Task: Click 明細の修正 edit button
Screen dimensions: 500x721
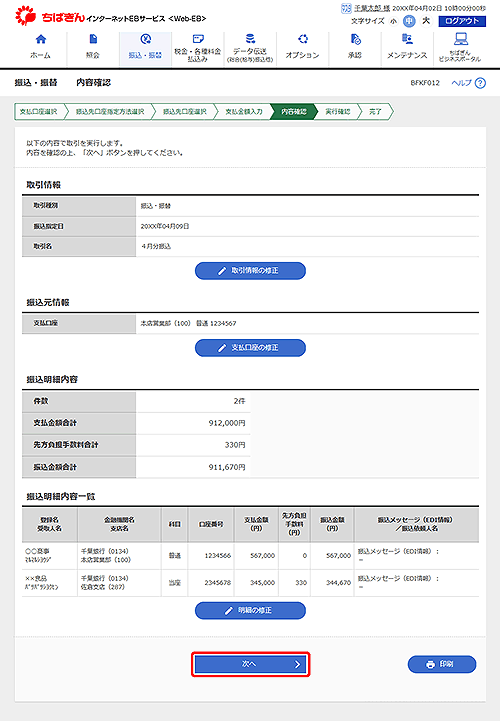Action: [250, 610]
